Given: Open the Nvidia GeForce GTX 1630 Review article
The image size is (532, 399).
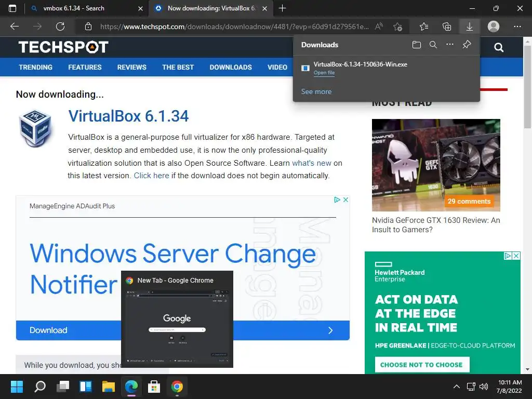Looking at the screenshot, I should click(x=436, y=225).
